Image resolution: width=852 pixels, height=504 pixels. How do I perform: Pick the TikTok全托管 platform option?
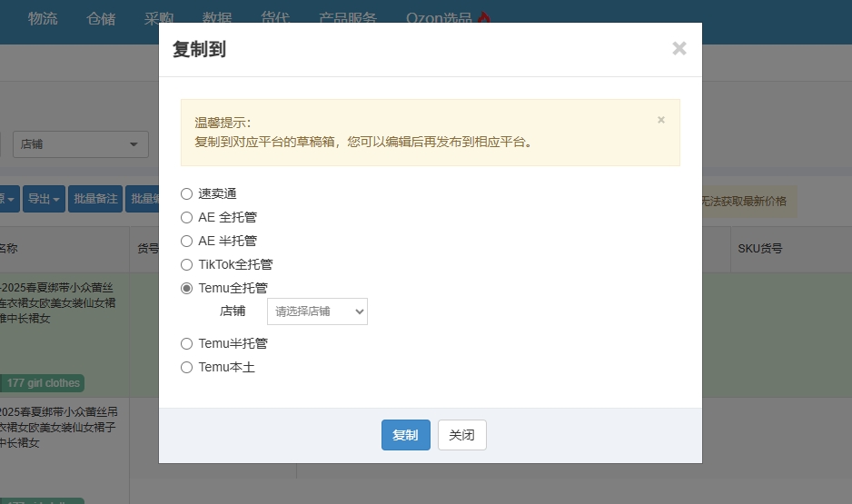click(x=187, y=264)
